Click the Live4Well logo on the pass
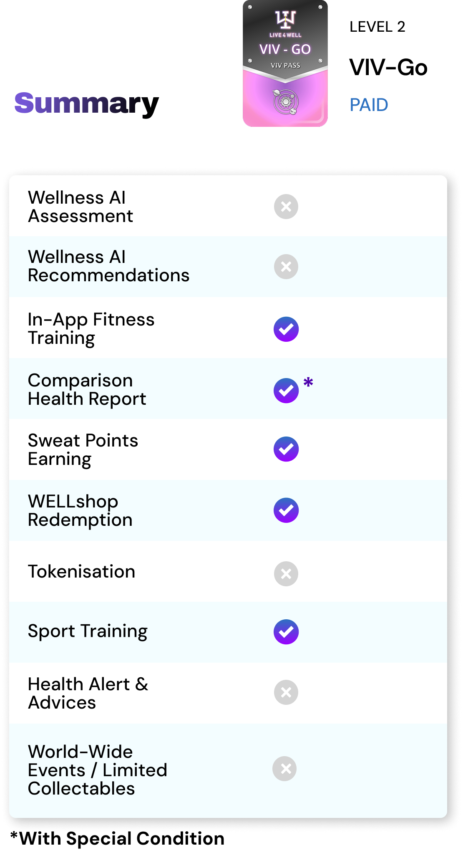Screen dimensions: 463x868 [285, 20]
